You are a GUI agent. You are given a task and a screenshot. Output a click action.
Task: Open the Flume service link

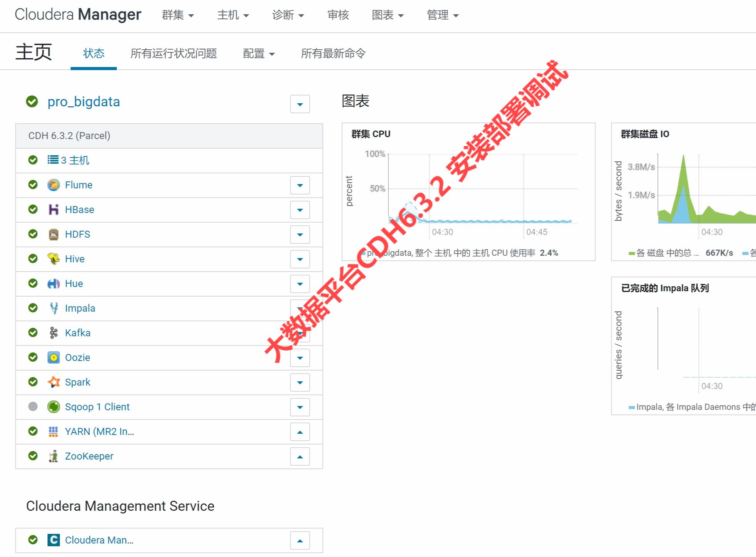point(79,185)
